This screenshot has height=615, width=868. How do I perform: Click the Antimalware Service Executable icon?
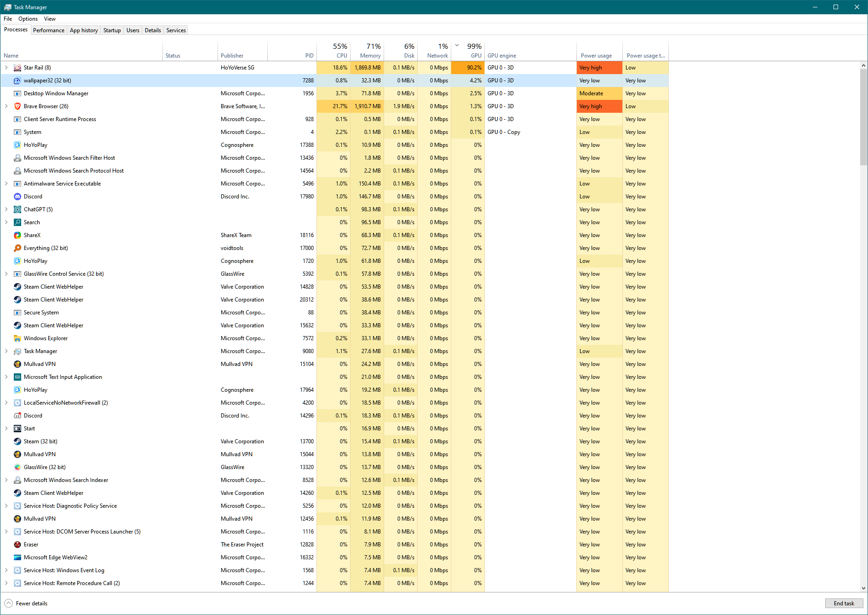(x=17, y=184)
